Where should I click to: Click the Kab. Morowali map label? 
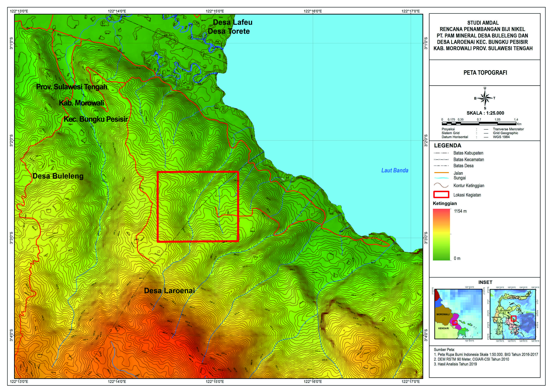click(82, 103)
